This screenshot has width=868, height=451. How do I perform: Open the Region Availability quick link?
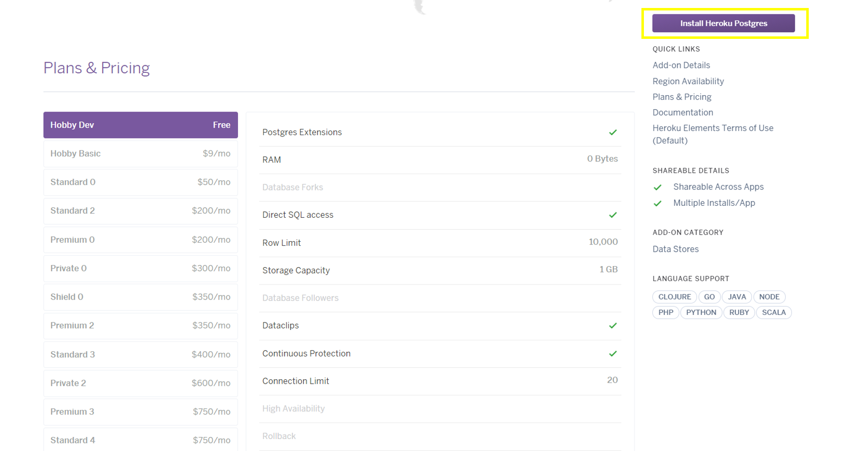point(688,81)
